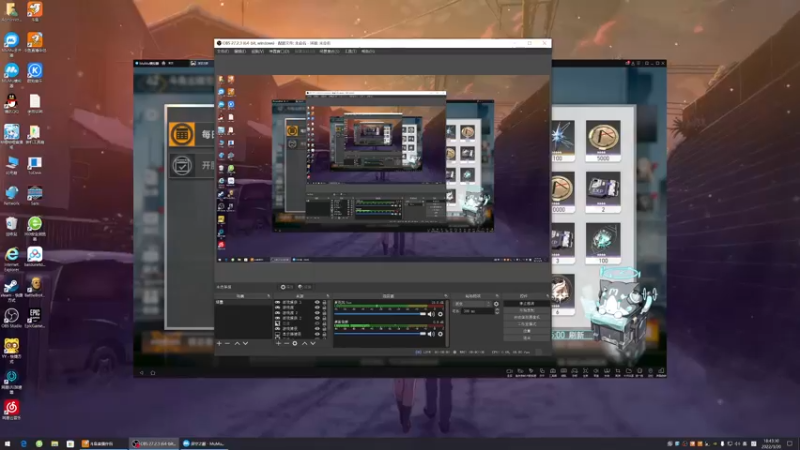The height and width of the screenshot is (450, 800).
Task: Select the 5000 gold coin shop item
Action: [x=603, y=140]
